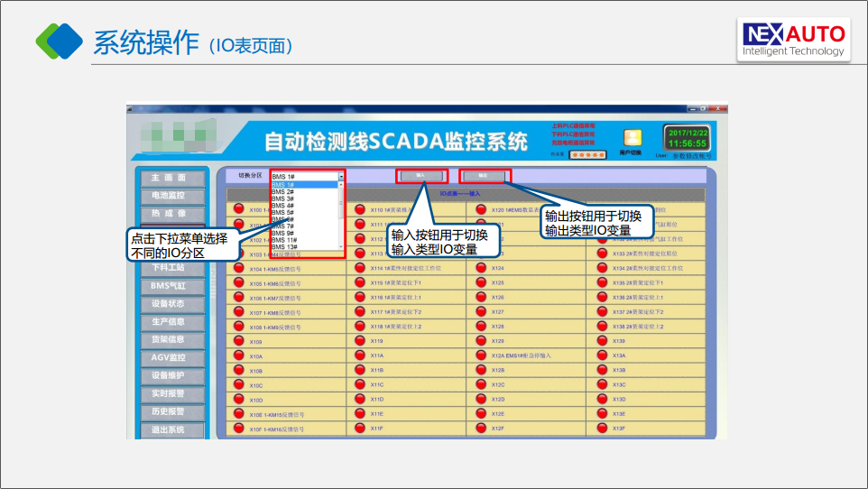
Task: Click the red indicator lamp for X109
Action: [238, 340]
